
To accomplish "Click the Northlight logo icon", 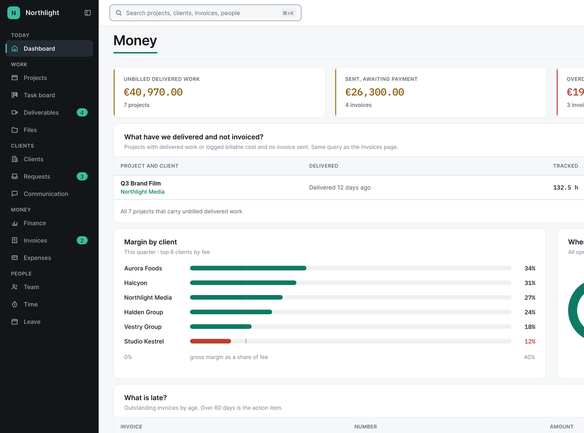I will click(x=13, y=13).
